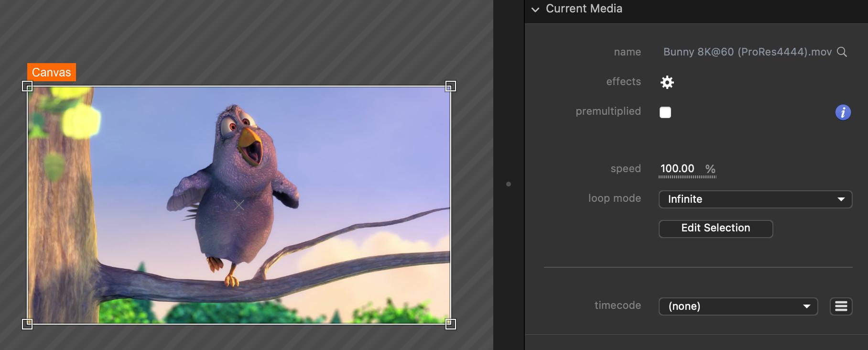Select the canvas bottom-left resize handle
Viewport: 868px width, 350px height.
point(27,324)
